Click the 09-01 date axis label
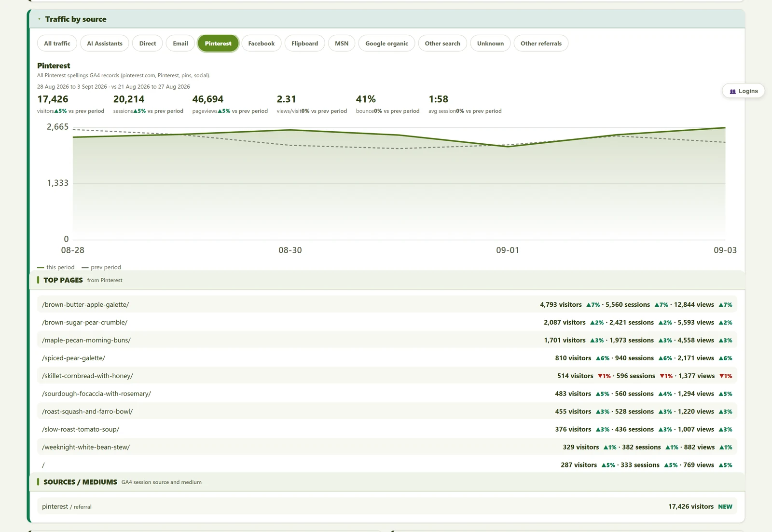Image resolution: width=772 pixels, height=532 pixels. coord(508,250)
